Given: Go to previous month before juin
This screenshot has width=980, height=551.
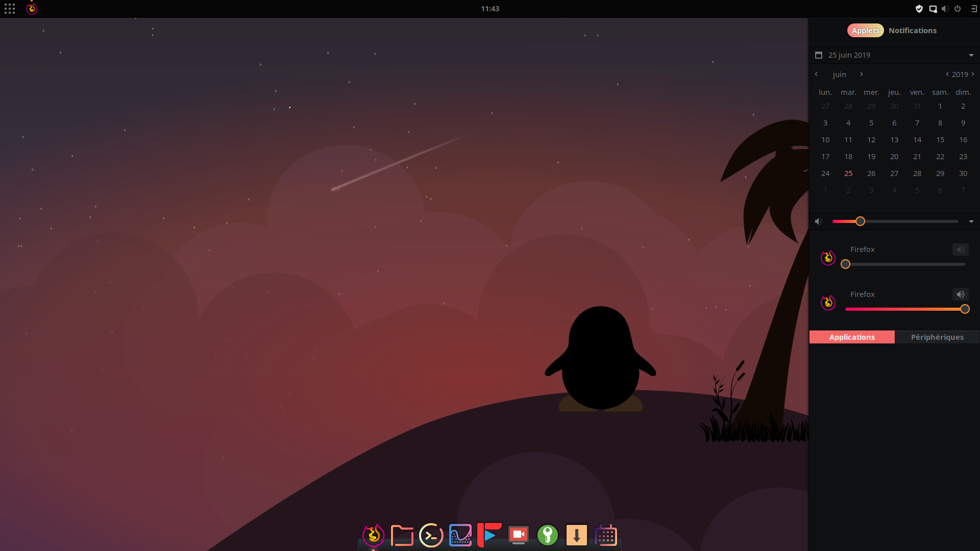Looking at the screenshot, I should click(x=817, y=74).
